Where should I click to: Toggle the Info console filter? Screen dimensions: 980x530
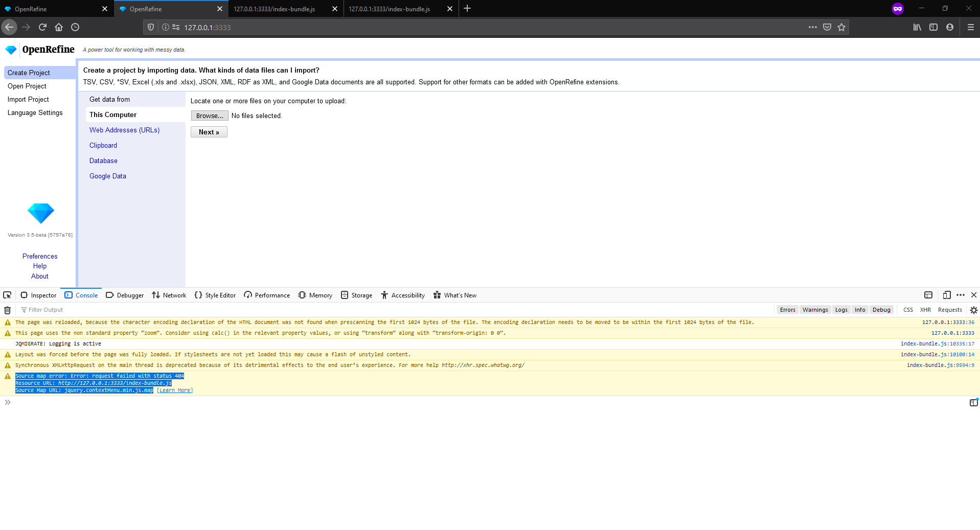[x=860, y=310]
